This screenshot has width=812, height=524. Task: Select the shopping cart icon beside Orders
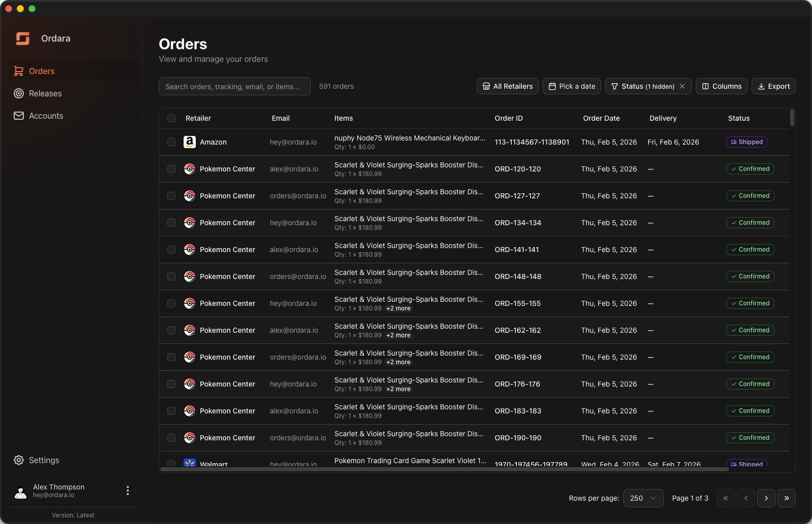pos(18,71)
